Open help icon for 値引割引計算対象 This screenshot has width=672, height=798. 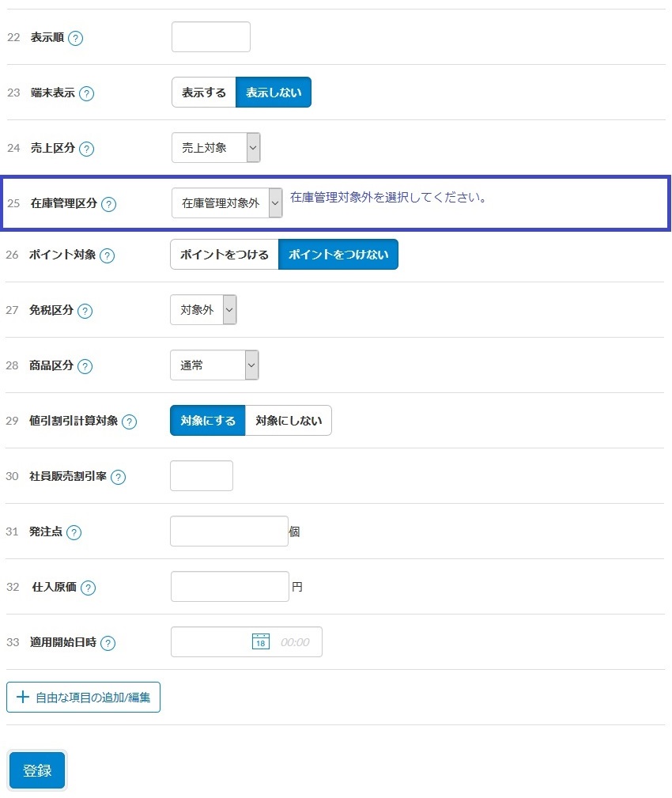129,422
